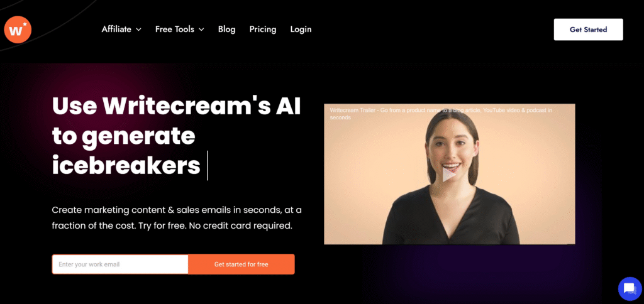The image size is (644, 304).
Task: Click the animated word icebreakers
Action: [x=126, y=165]
